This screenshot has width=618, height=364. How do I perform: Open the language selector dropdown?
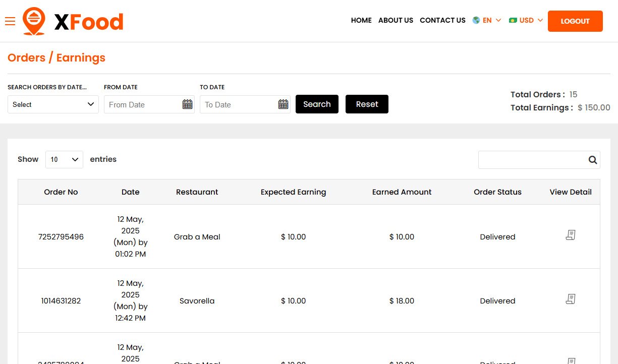(487, 20)
